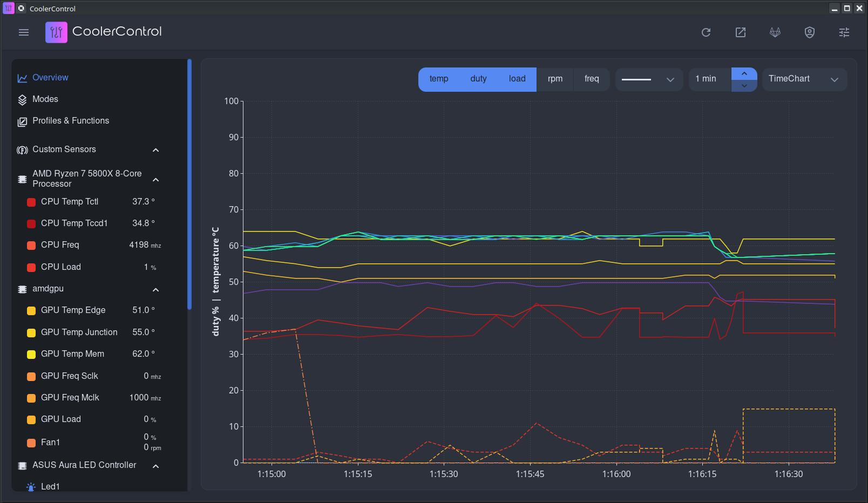868x503 pixels.
Task: Toggle the temp chart filter
Action: tap(438, 79)
